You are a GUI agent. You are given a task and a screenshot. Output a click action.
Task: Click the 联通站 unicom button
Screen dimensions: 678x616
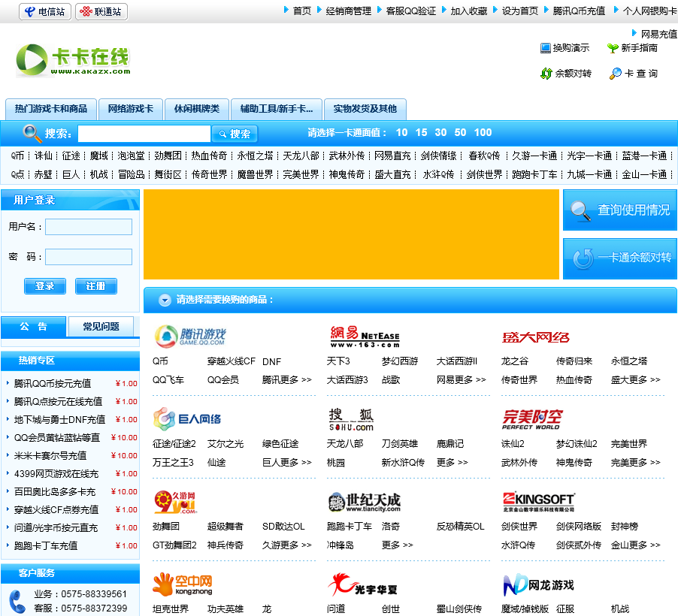(101, 12)
